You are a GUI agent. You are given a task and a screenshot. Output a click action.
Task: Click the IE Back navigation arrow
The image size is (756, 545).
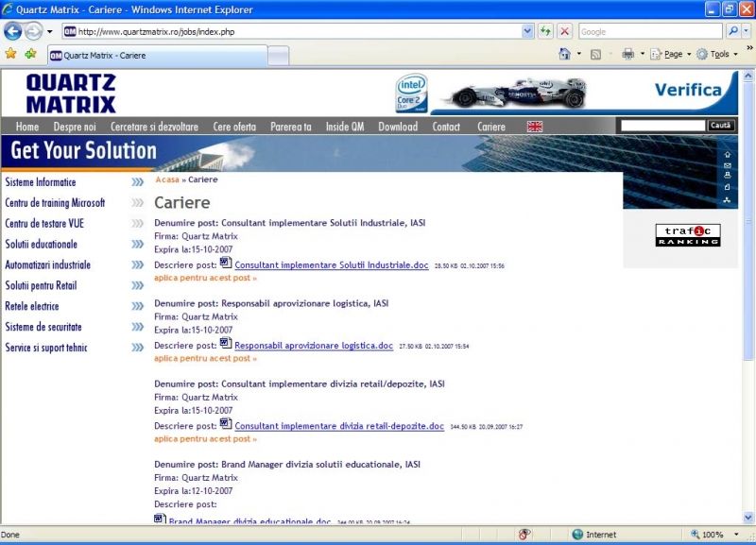tap(13, 31)
